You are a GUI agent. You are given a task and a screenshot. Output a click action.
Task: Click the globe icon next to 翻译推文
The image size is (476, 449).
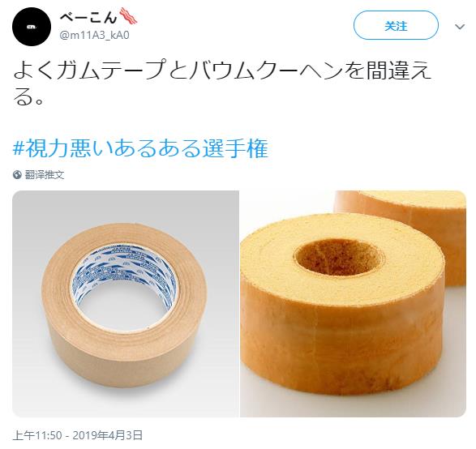(17, 175)
